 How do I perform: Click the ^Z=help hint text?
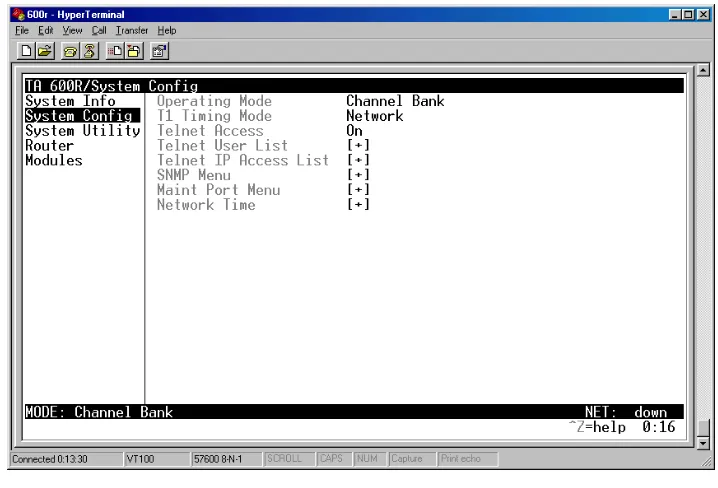pyautogui.click(x=597, y=427)
